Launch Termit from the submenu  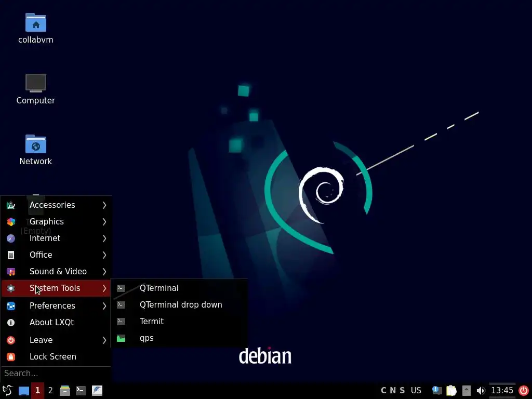[179, 321]
